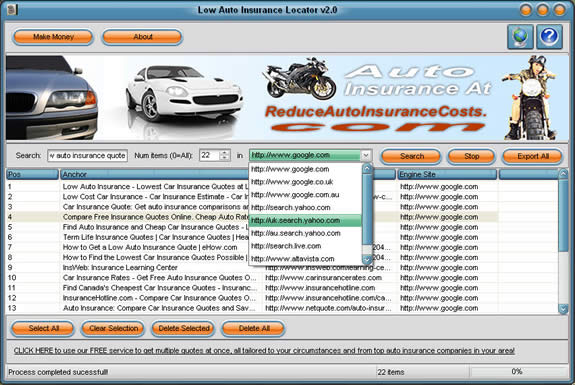
Task: Focus the Search keyword input field
Action: tap(88, 155)
